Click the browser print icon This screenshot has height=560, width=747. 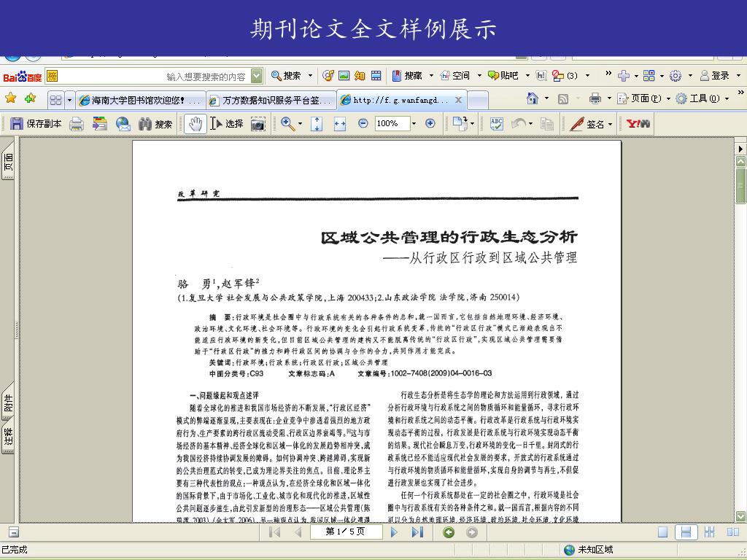pyautogui.click(x=595, y=98)
